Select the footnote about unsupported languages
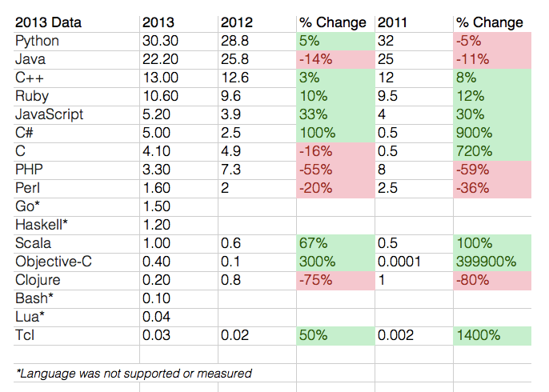Viewport: 549px width, 392px height. (x=134, y=373)
